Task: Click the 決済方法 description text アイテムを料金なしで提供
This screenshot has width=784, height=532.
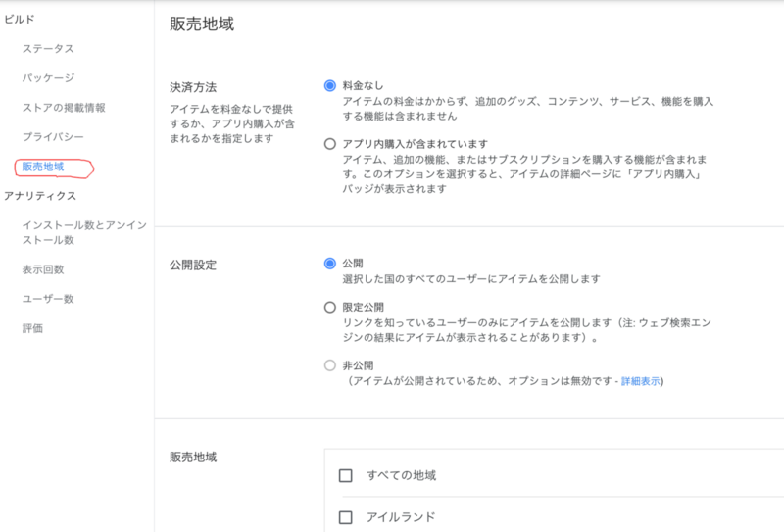Action: (x=231, y=123)
